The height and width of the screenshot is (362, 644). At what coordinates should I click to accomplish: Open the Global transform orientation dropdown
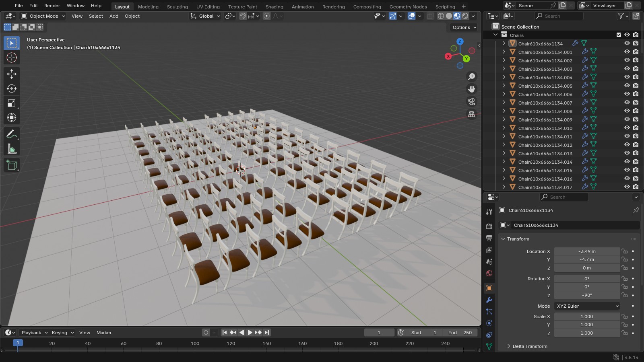(x=205, y=16)
